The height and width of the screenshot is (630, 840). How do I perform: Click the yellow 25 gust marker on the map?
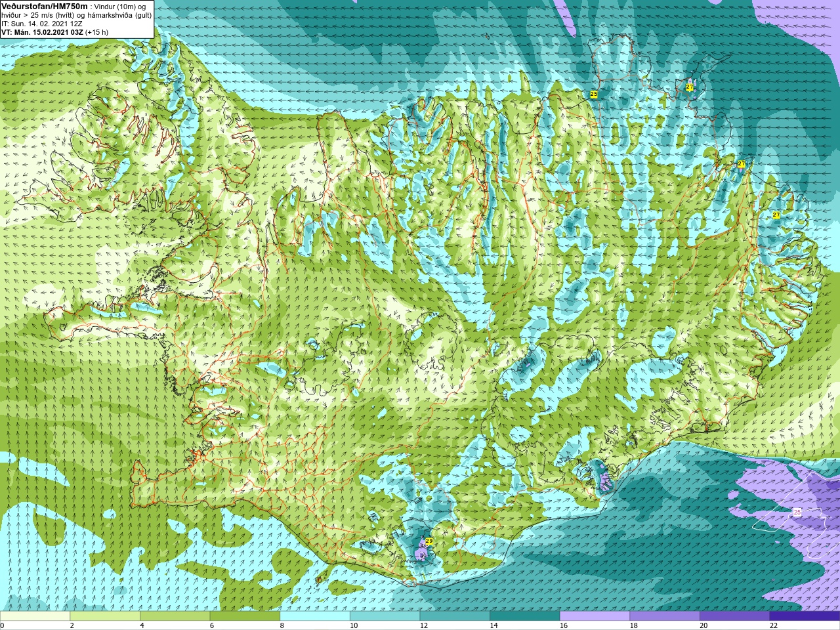click(x=594, y=94)
